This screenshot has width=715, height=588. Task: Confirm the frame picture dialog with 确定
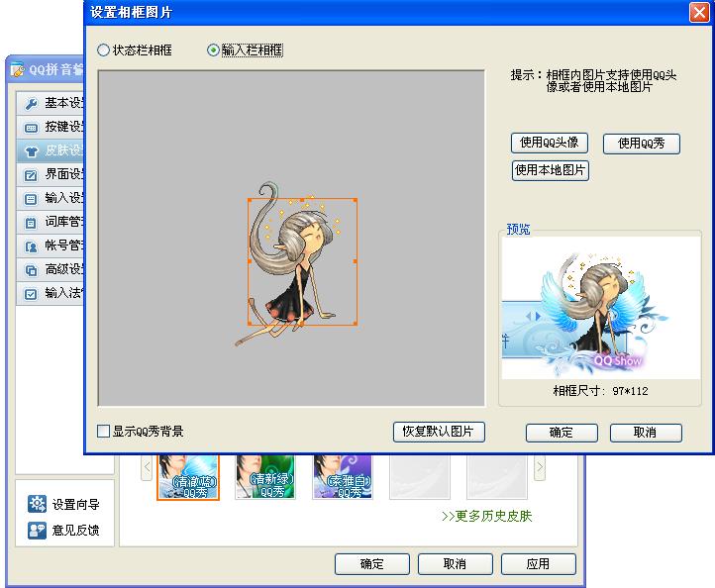coord(562,433)
